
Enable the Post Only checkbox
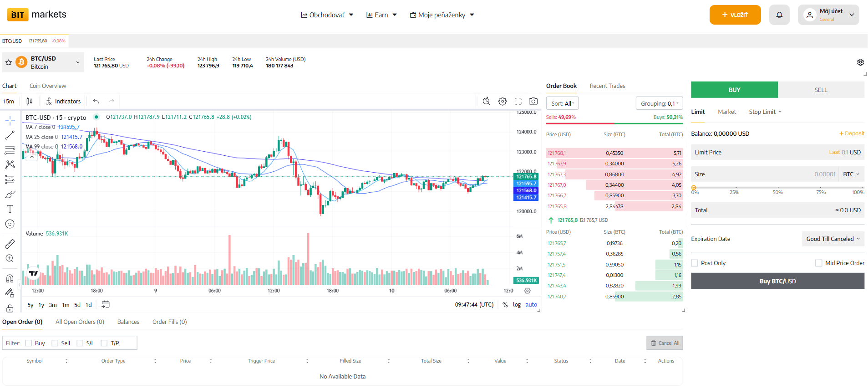tap(695, 263)
